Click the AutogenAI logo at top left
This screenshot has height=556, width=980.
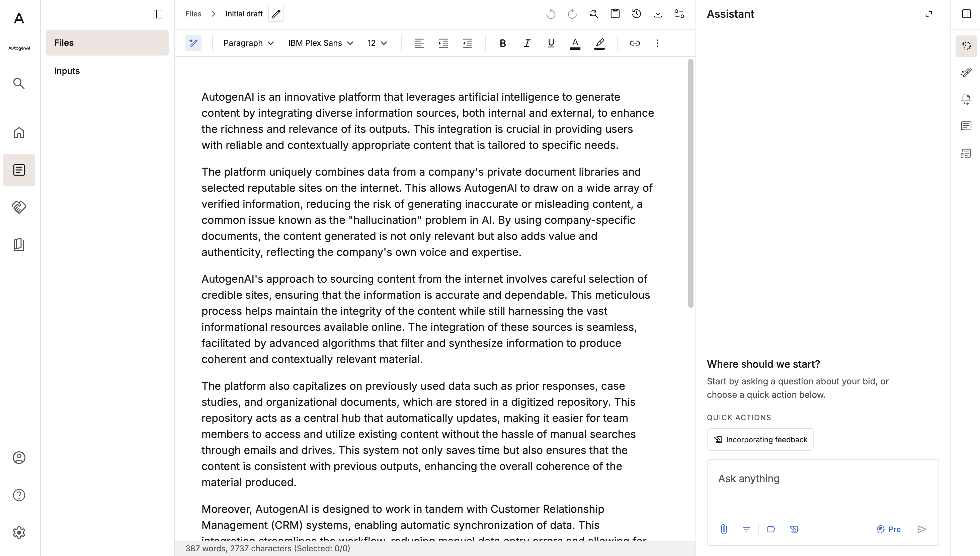click(19, 18)
